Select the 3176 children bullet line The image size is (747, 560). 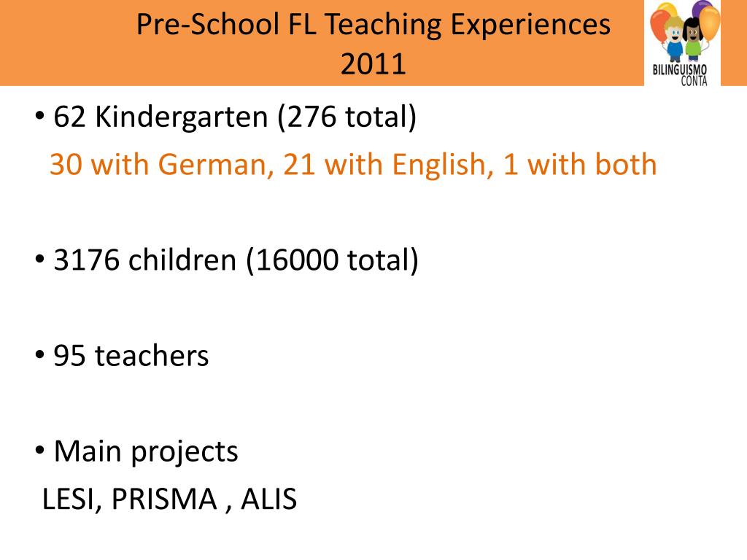227,260
